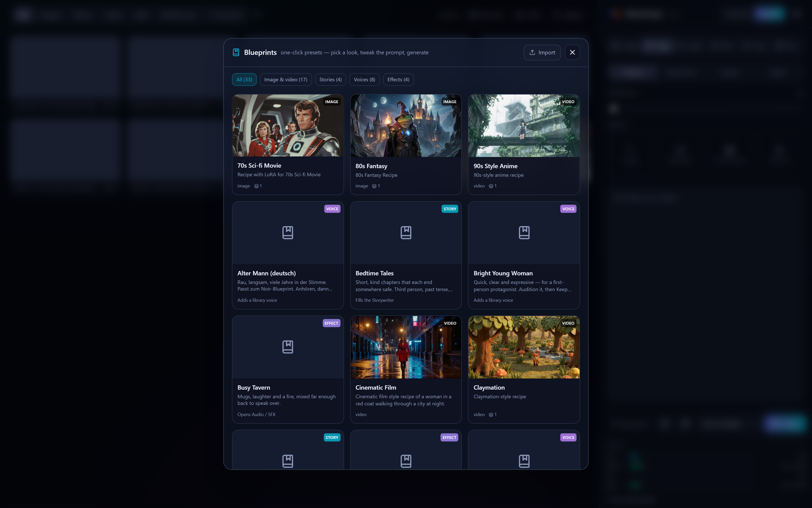Click the STORY badge below the Busy Tavern card

click(332, 437)
